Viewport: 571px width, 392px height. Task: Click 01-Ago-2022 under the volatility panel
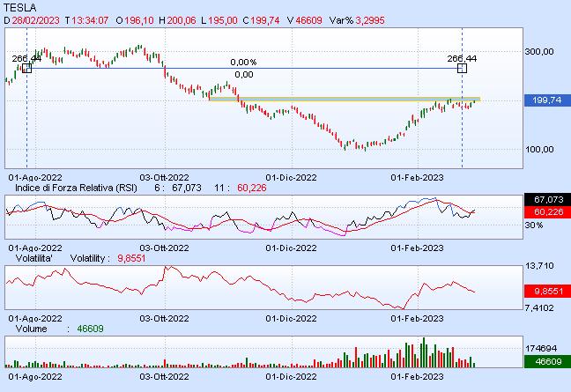click(x=35, y=319)
